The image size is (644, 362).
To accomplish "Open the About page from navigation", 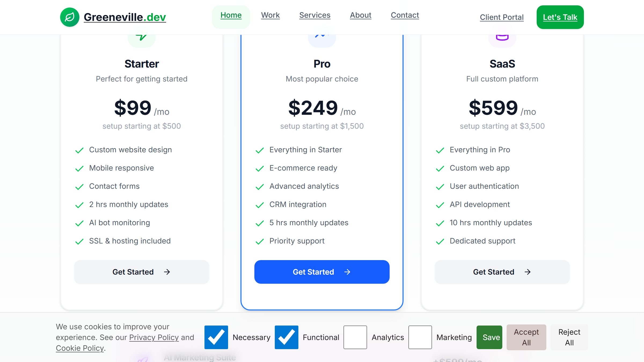I will point(360,15).
